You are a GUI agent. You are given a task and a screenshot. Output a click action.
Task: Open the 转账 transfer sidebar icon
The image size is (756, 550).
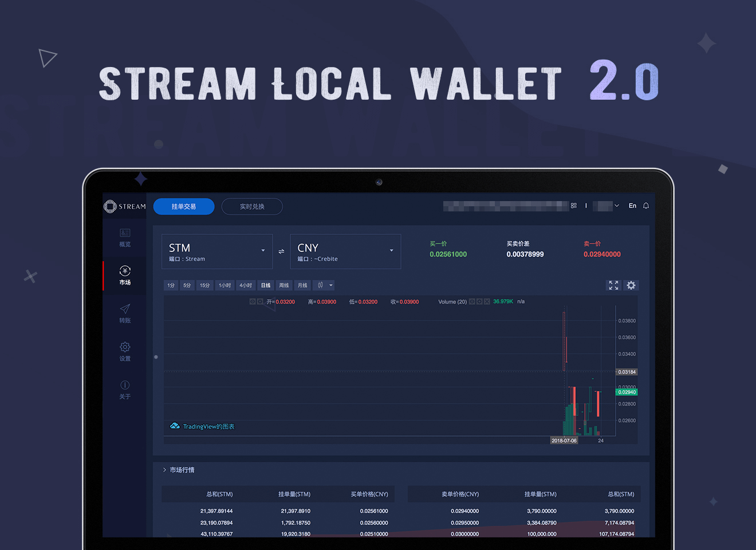(x=125, y=309)
